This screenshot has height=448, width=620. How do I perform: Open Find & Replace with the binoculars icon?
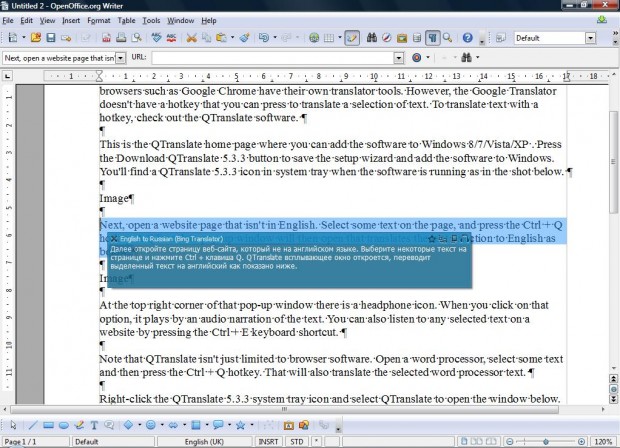(371, 38)
